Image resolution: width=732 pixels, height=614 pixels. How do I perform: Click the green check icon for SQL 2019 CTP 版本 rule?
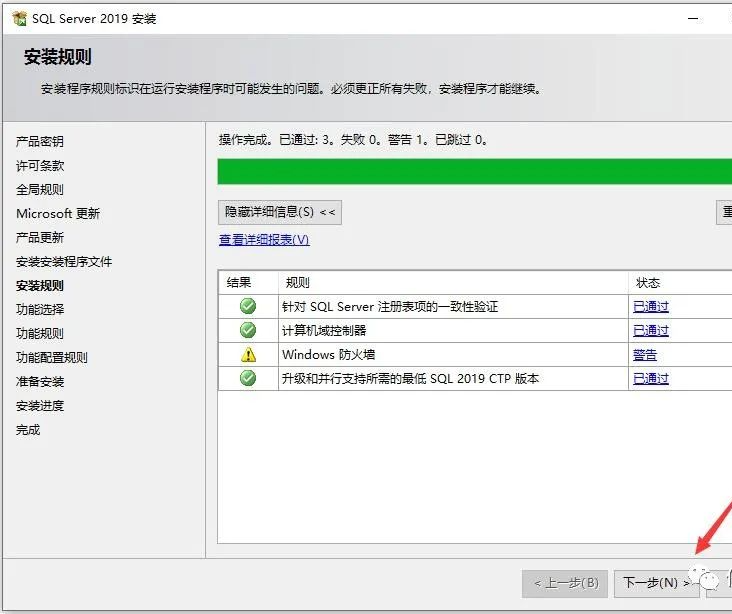point(248,378)
